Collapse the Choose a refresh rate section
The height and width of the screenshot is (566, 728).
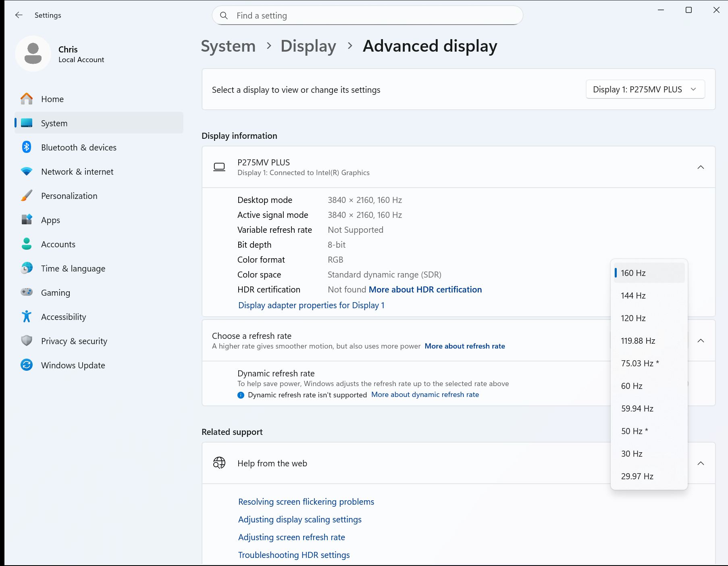701,341
